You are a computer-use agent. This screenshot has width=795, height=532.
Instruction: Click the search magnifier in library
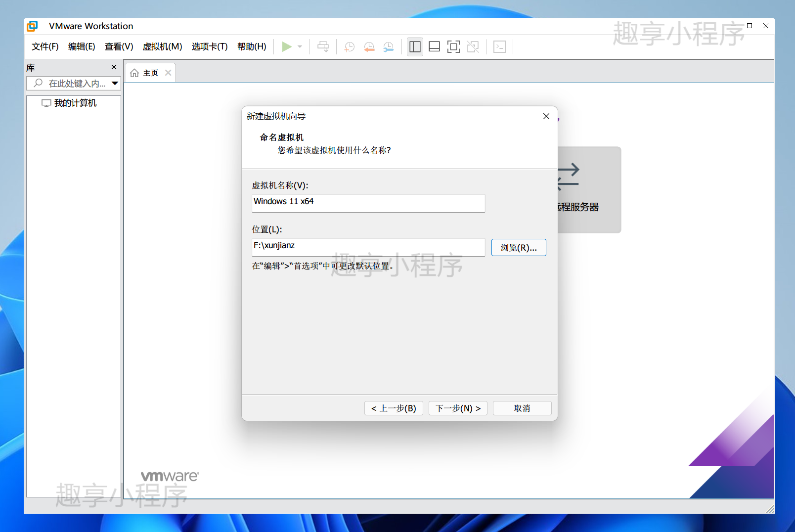[38, 83]
